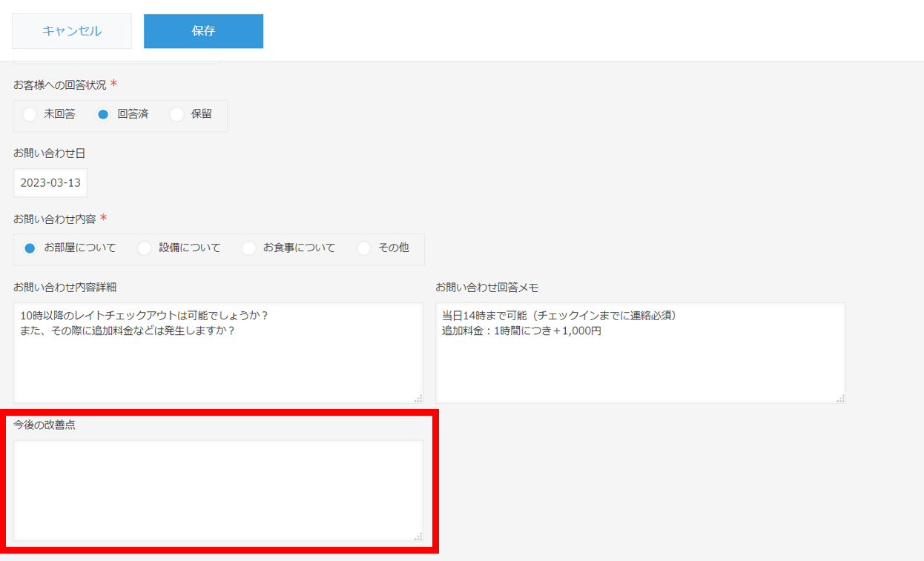Choose お食事について inquiry type
The image size is (924, 561).
tap(249, 248)
